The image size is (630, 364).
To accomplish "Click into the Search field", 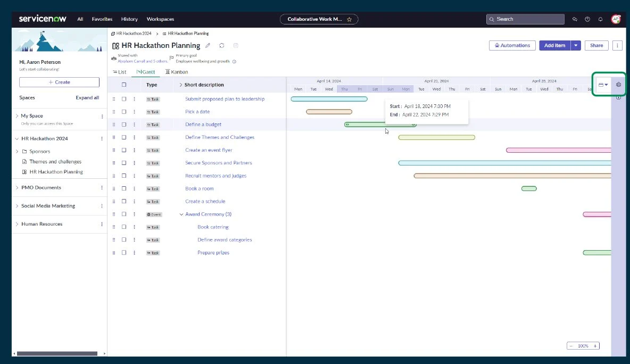I will point(525,19).
